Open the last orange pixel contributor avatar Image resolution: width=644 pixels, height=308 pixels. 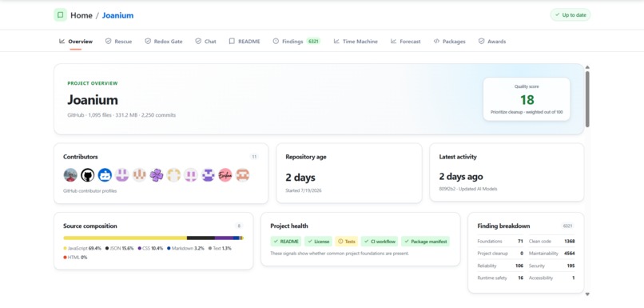click(x=242, y=175)
